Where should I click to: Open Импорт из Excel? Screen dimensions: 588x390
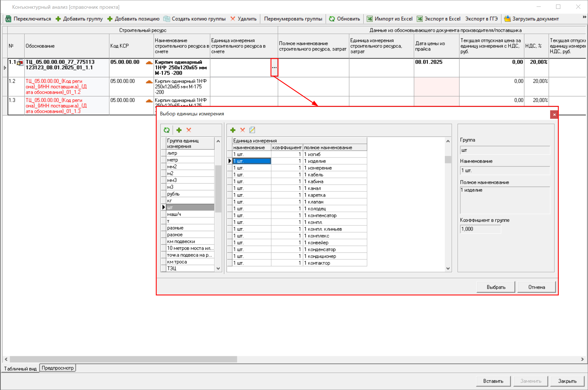[389, 19]
